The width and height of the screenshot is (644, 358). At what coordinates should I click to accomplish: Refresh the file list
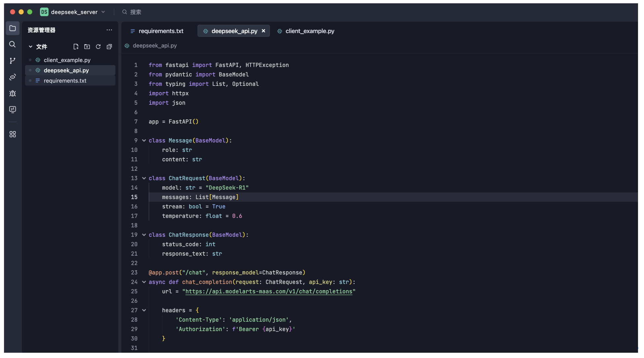click(98, 47)
